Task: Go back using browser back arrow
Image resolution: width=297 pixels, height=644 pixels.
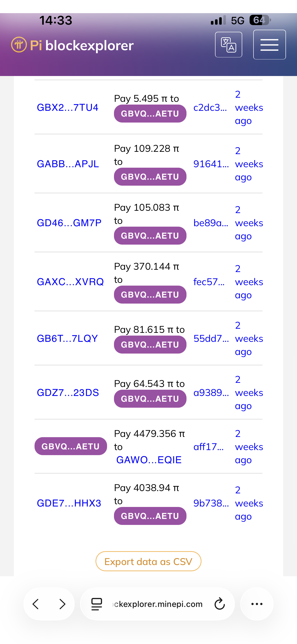Action: click(x=36, y=604)
